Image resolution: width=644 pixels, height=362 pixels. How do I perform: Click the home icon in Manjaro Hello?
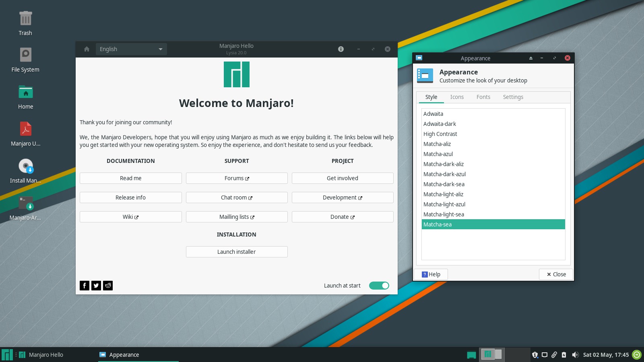tap(87, 49)
